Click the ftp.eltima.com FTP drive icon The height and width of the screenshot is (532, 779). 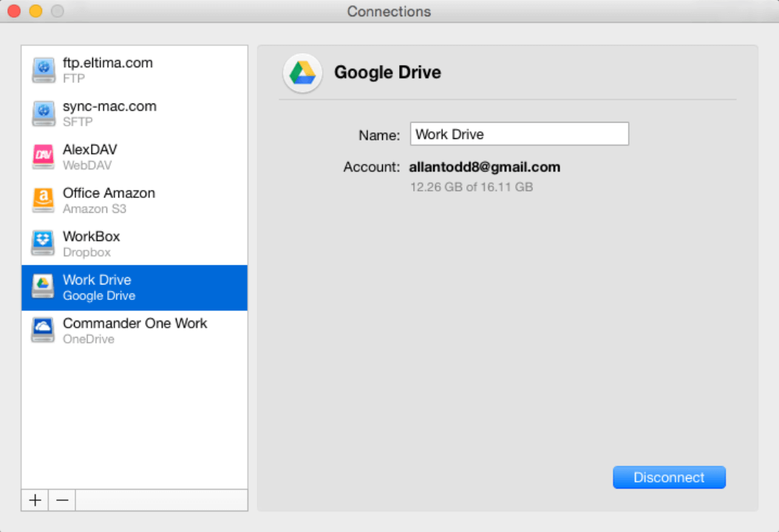pyautogui.click(x=44, y=70)
